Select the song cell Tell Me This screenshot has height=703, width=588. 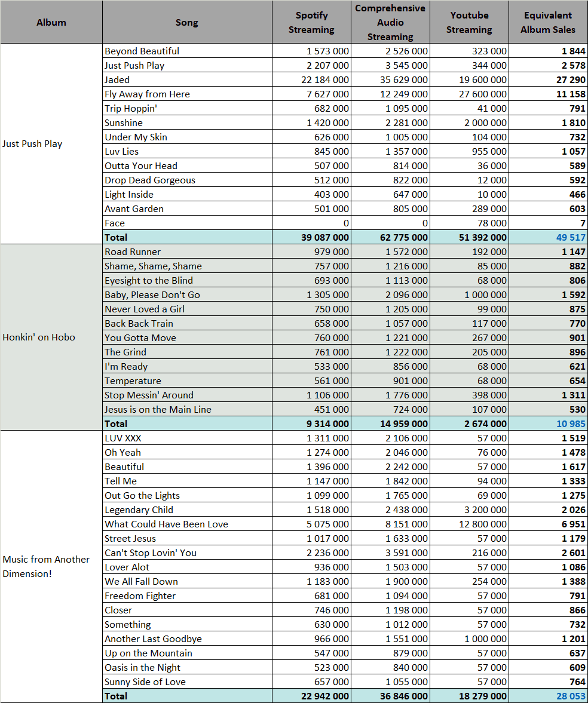[187, 481]
